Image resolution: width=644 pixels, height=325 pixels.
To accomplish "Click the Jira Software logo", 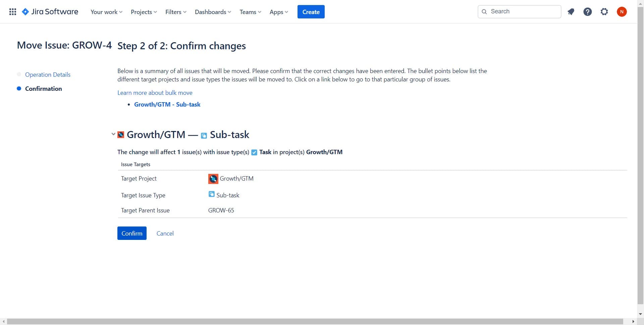I will (x=50, y=12).
